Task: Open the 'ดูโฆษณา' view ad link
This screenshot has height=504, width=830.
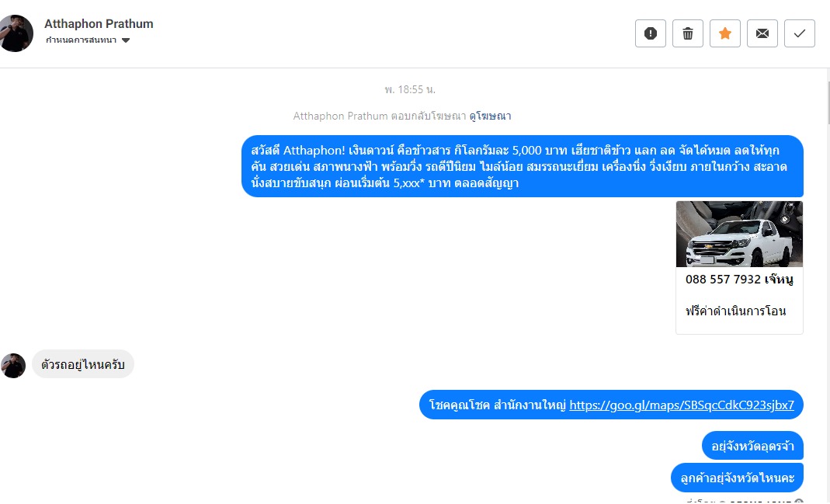Action: [490, 116]
